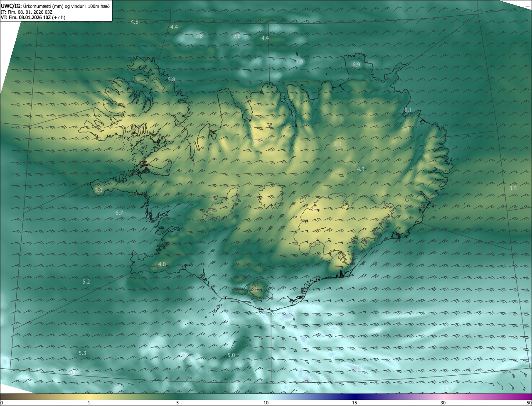Click the 5.2 value label on the map

[x=86, y=281]
